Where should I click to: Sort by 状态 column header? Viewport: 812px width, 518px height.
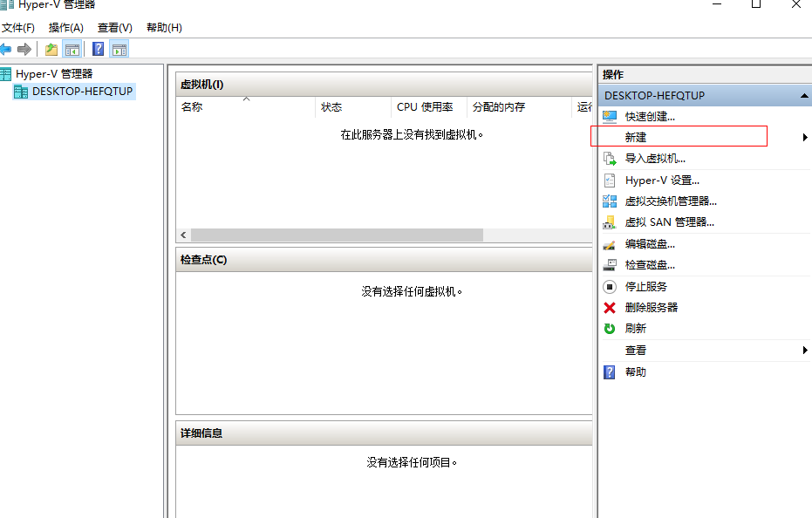(x=353, y=107)
